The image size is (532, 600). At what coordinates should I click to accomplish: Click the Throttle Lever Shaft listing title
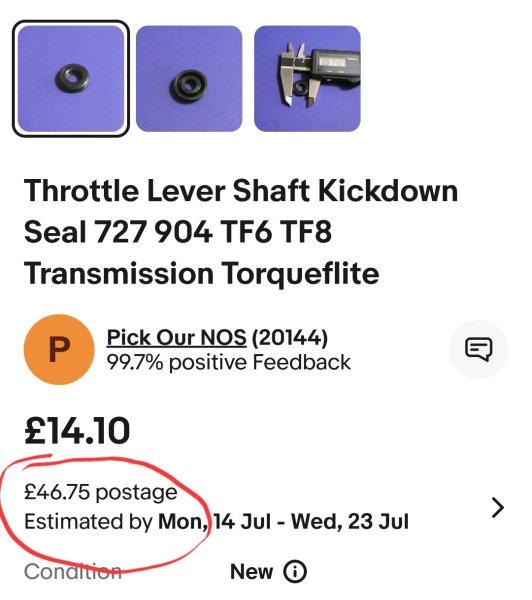[x=241, y=232]
